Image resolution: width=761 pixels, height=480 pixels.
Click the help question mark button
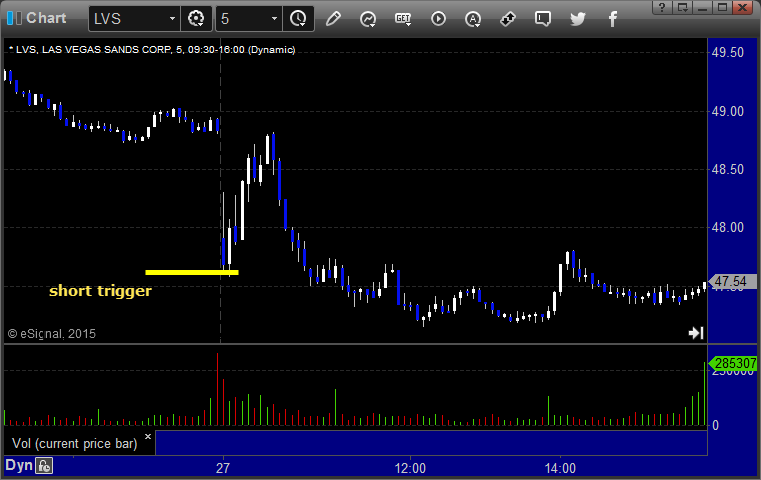tap(662, 7)
